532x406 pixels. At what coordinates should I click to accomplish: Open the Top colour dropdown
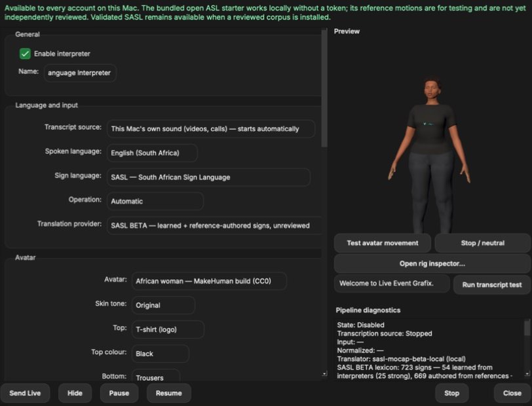160,354
